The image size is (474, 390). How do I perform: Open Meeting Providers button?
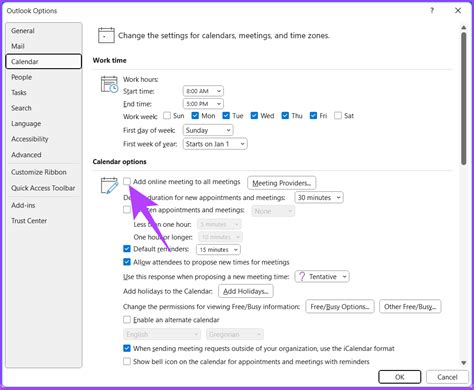pyautogui.click(x=282, y=183)
